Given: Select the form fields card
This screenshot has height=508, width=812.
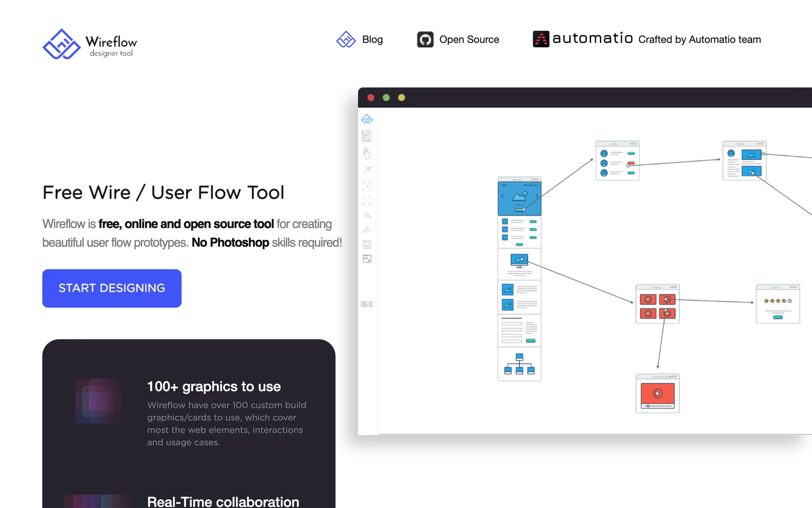Looking at the screenshot, I should 520,330.
